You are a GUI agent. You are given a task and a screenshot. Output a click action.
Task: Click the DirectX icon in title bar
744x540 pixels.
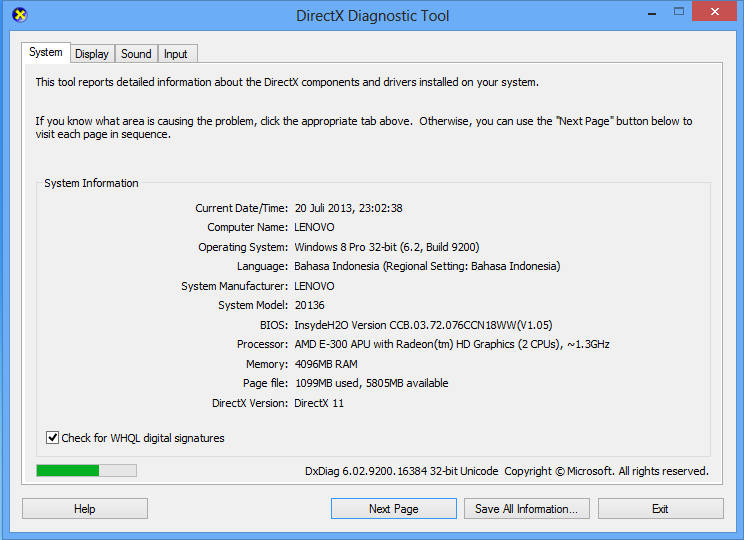pos(19,15)
